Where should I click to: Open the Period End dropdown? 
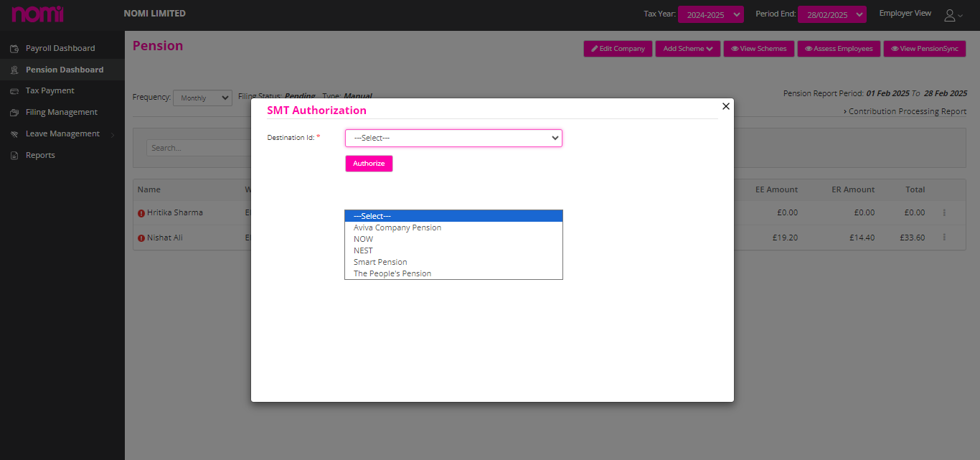[831, 14]
